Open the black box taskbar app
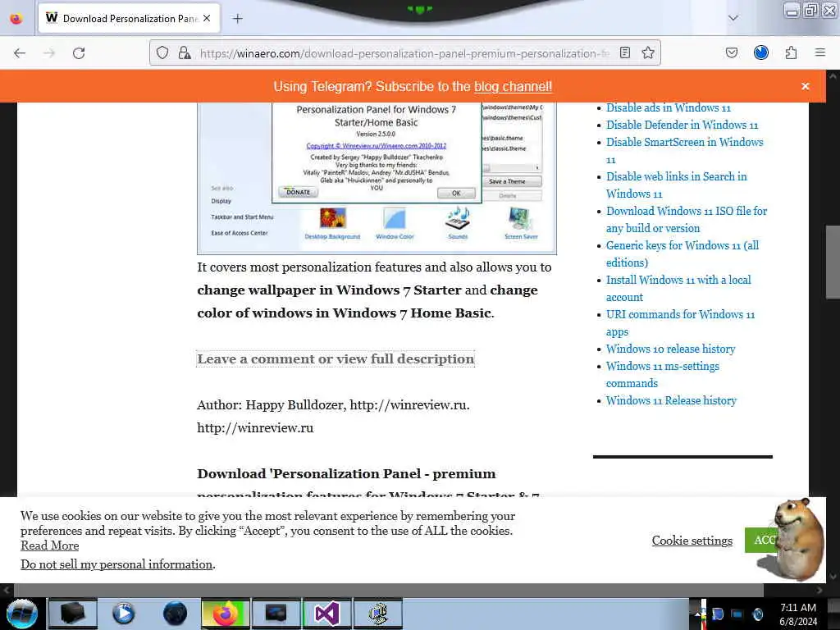The height and width of the screenshot is (630, 840). 73,614
